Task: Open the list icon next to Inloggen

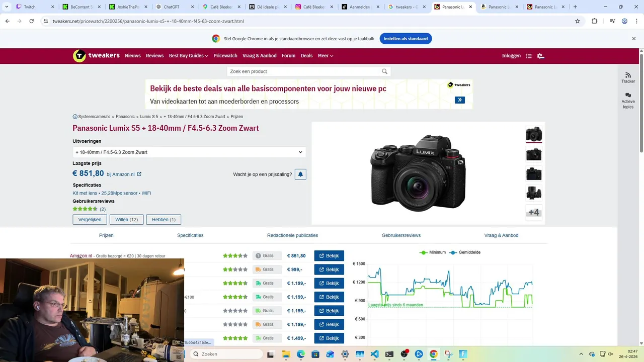Action: click(529, 56)
